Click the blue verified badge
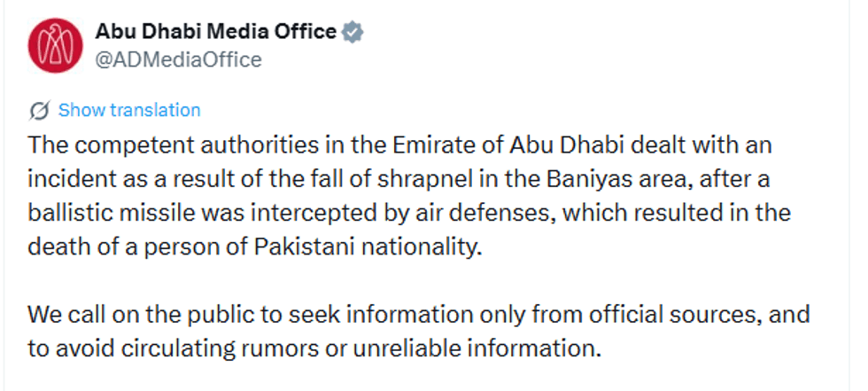Screen dimensions: 868x391 point(353,33)
